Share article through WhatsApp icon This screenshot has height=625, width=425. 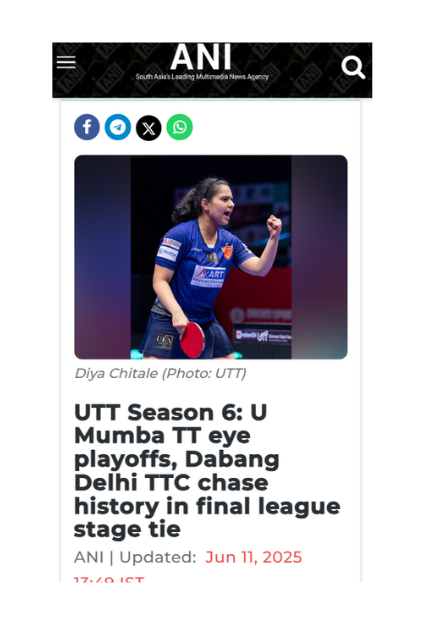tap(179, 127)
